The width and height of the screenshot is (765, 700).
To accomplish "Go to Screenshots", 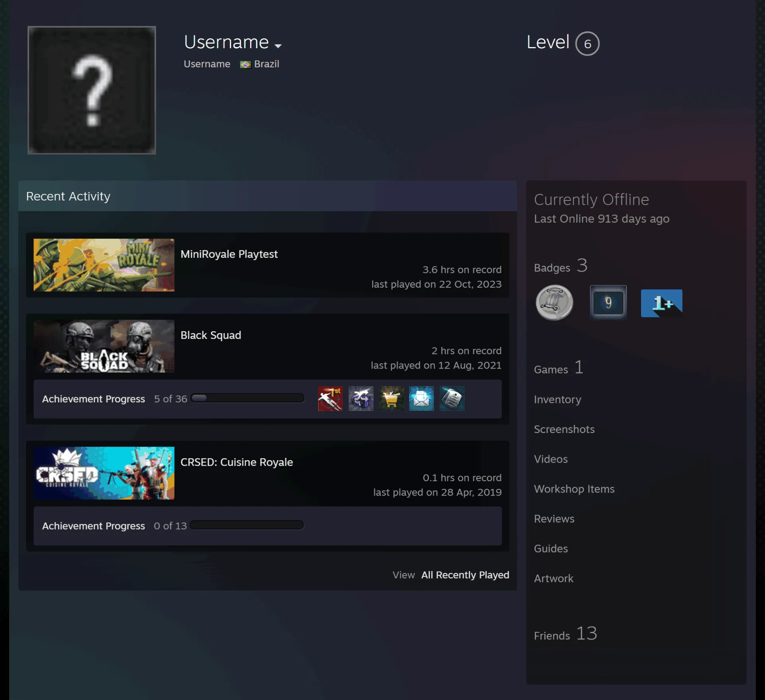I will 564,429.
